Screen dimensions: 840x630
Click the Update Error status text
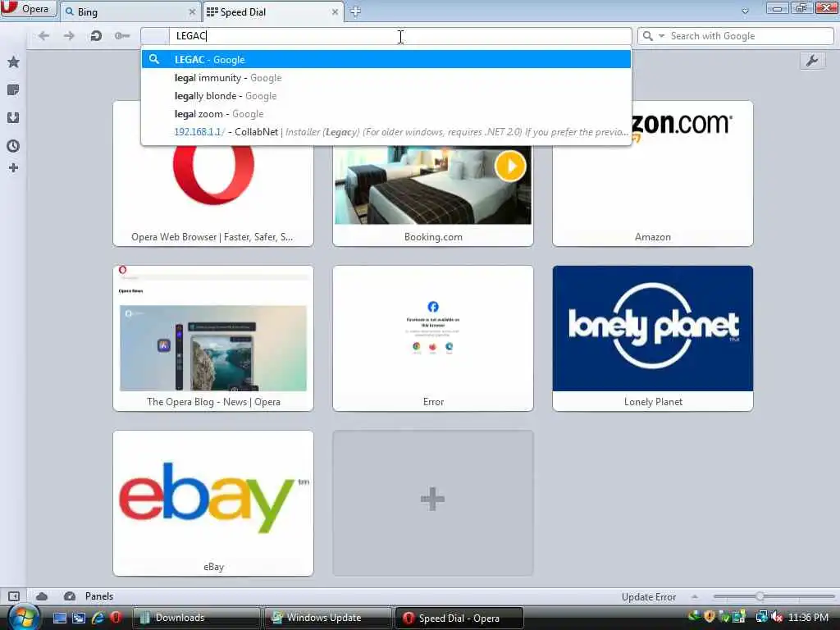click(x=648, y=597)
